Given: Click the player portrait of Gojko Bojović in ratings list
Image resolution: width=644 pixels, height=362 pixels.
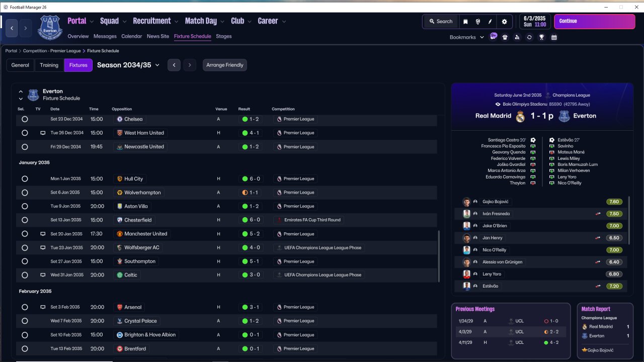Looking at the screenshot, I should coord(466,202).
